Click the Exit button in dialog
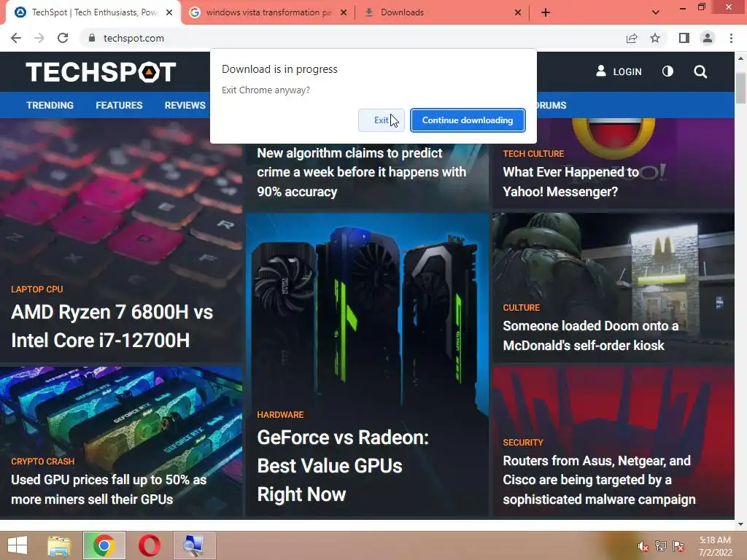Viewport: 747px width, 560px height. 381,120
